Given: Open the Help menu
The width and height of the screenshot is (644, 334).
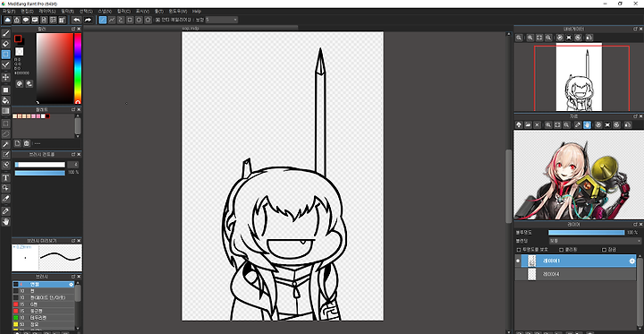Looking at the screenshot, I should (197, 11).
